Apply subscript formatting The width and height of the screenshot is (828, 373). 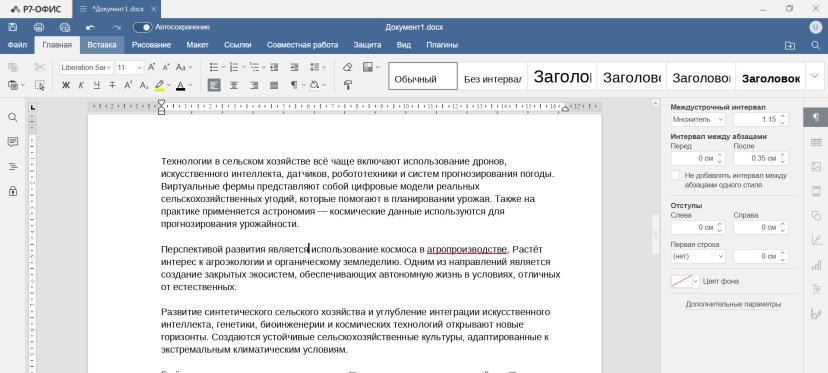[144, 85]
